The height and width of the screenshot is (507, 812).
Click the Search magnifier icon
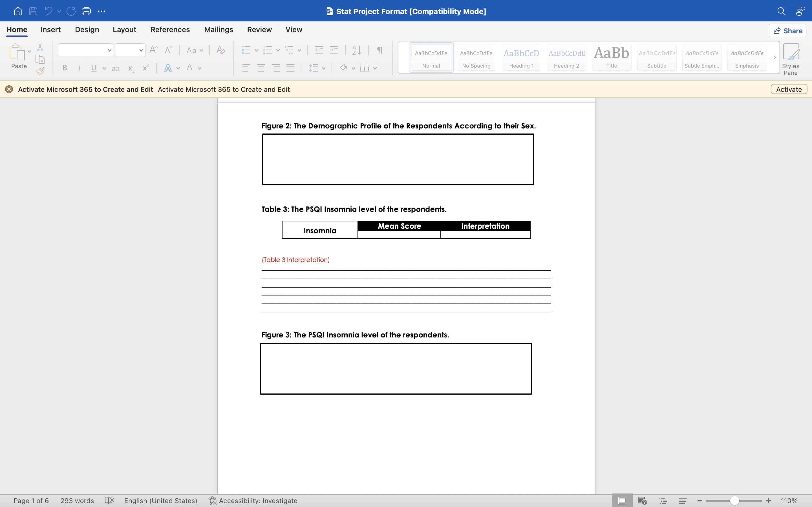click(781, 11)
